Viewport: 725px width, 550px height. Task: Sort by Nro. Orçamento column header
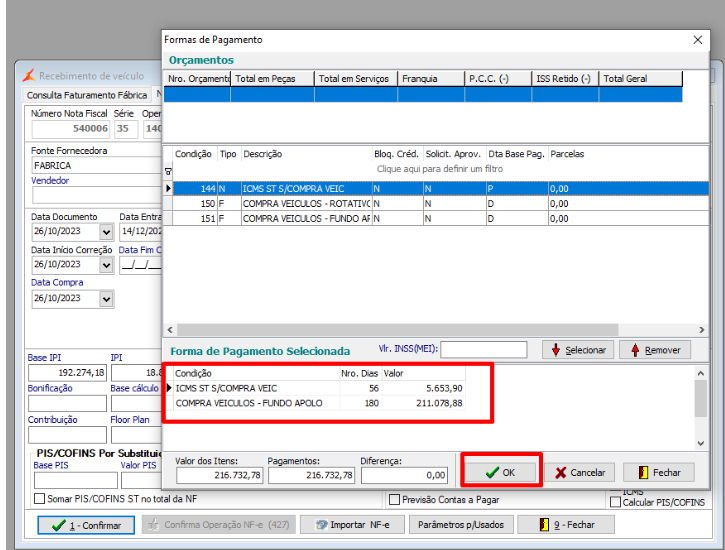point(197,79)
